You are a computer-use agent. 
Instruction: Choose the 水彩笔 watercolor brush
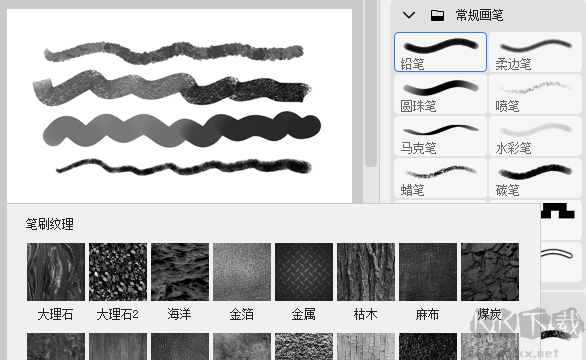tap(535, 136)
